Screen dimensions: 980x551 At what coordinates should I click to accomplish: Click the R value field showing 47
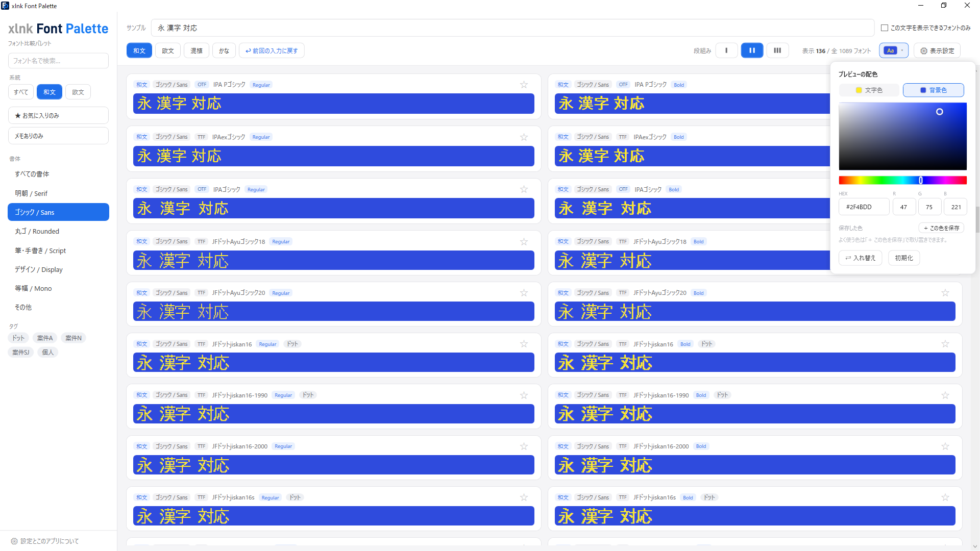pyautogui.click(x=903, y=207)
